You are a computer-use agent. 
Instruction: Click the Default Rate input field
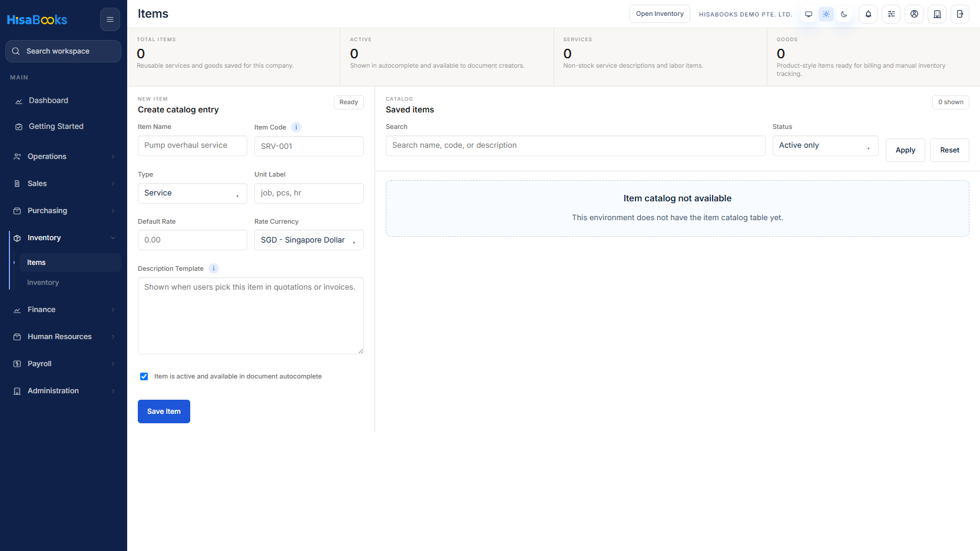193,240
